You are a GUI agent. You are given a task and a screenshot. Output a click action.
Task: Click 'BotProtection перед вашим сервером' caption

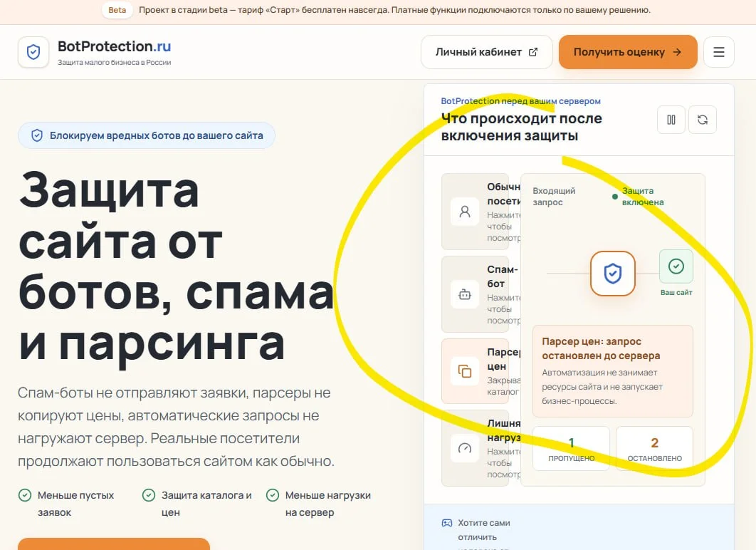click(520, 101)
